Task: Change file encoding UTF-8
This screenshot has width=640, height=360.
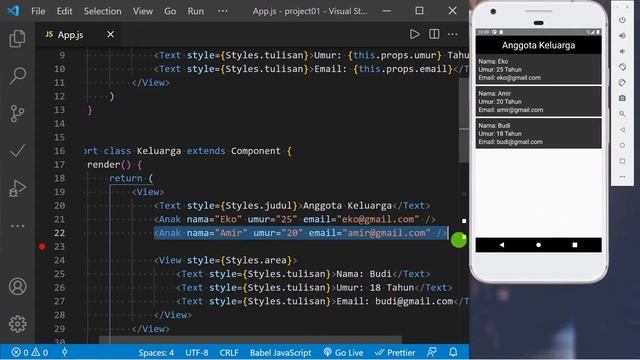Action: pos(197,353)
